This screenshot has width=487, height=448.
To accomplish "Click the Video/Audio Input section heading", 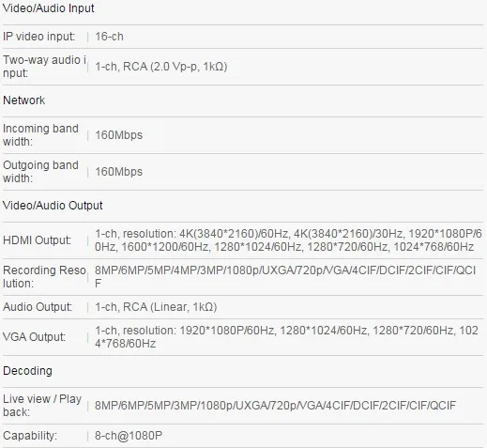I will point(48,8).
